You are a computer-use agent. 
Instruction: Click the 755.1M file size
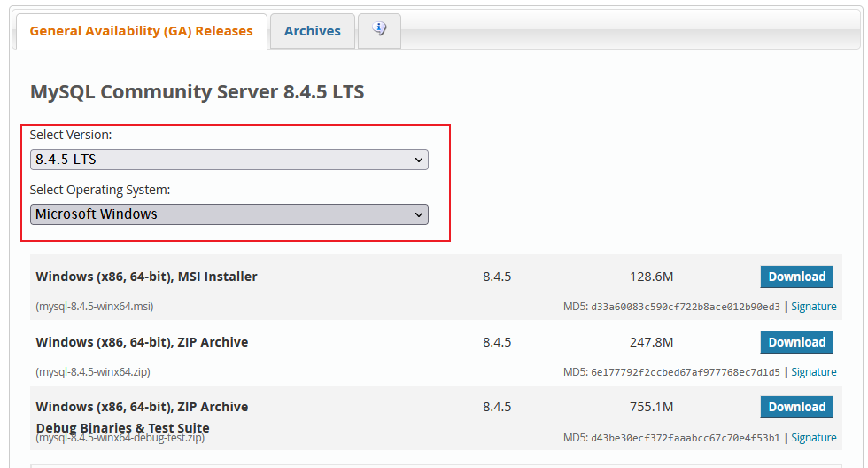coord(651,407)
